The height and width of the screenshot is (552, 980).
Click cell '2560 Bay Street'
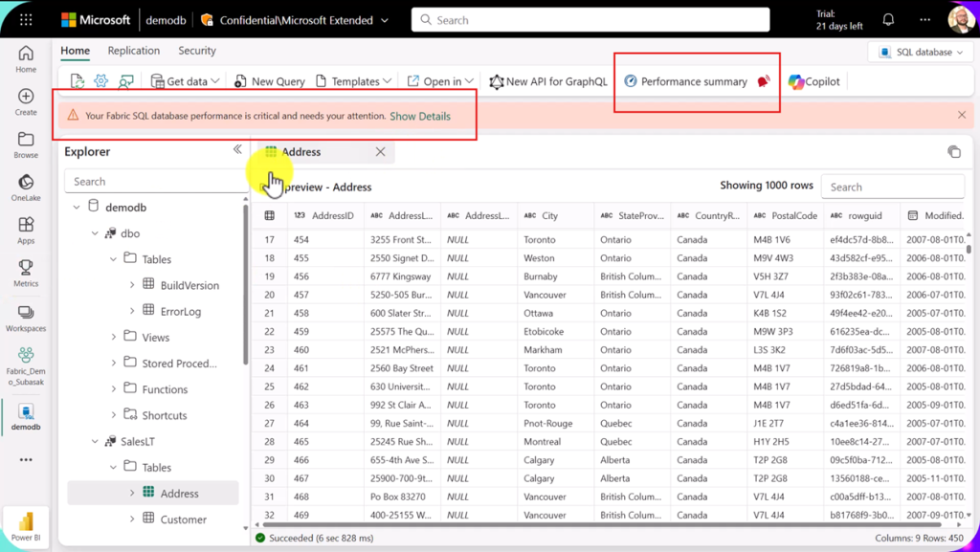(402, 368)
